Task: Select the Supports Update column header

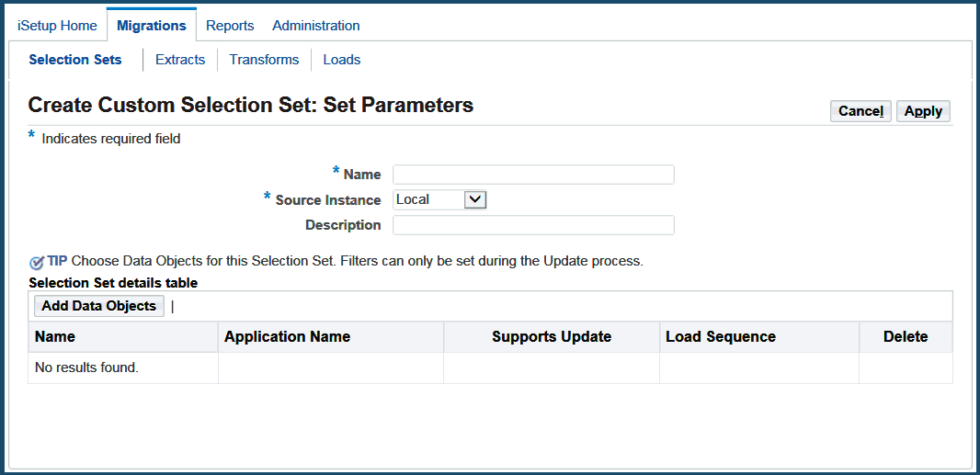Action: point(552,337)
